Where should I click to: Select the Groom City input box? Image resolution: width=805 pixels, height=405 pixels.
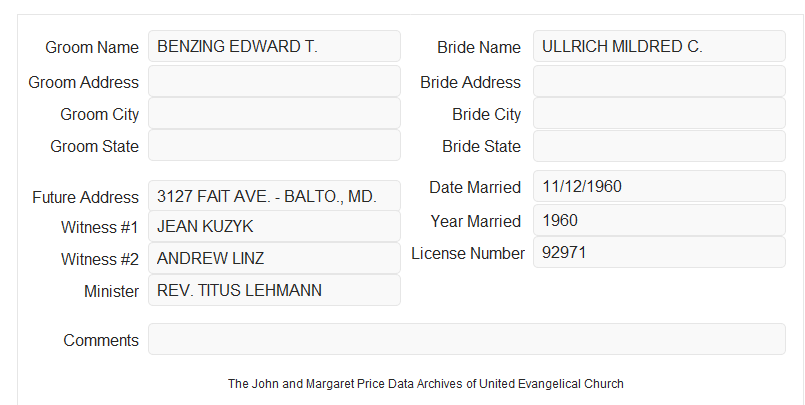click(274, 113)
